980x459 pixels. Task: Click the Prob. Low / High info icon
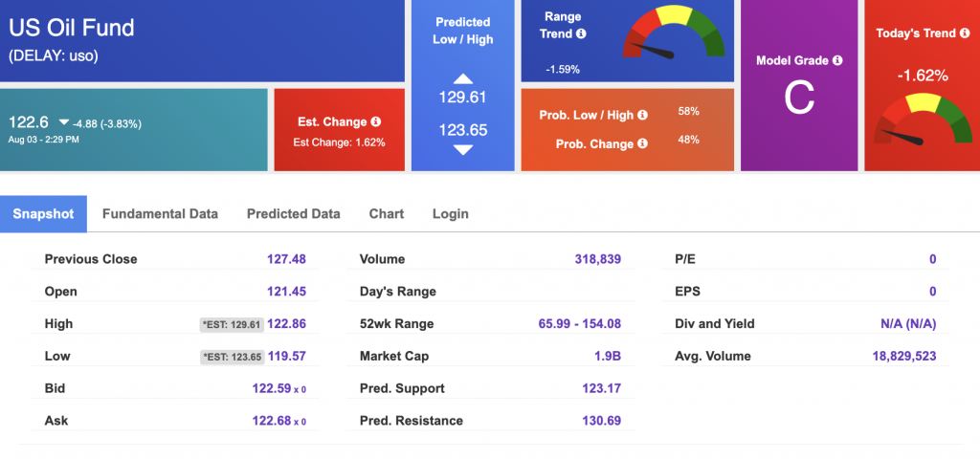click(x=642, y=115)
